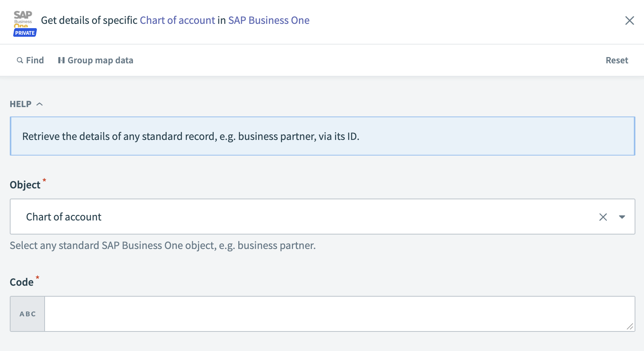The height and width of the screenshot is (351, 644).
Task: Click inside the Code input field
Action: (340, 314)
